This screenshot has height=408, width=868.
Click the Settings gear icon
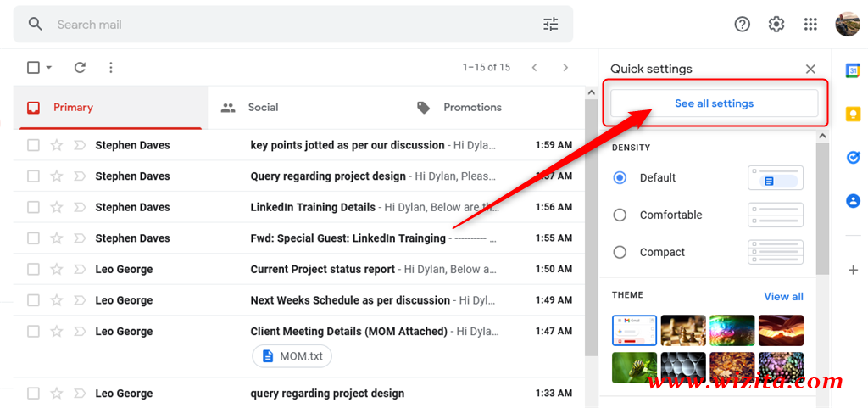tap(776, 25)
